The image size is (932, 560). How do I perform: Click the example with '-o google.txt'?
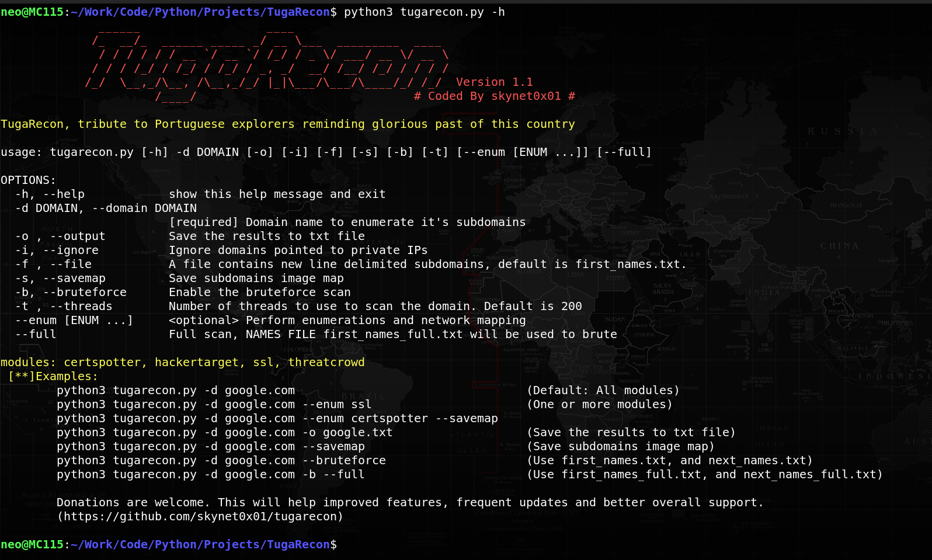tap(225, 432)
